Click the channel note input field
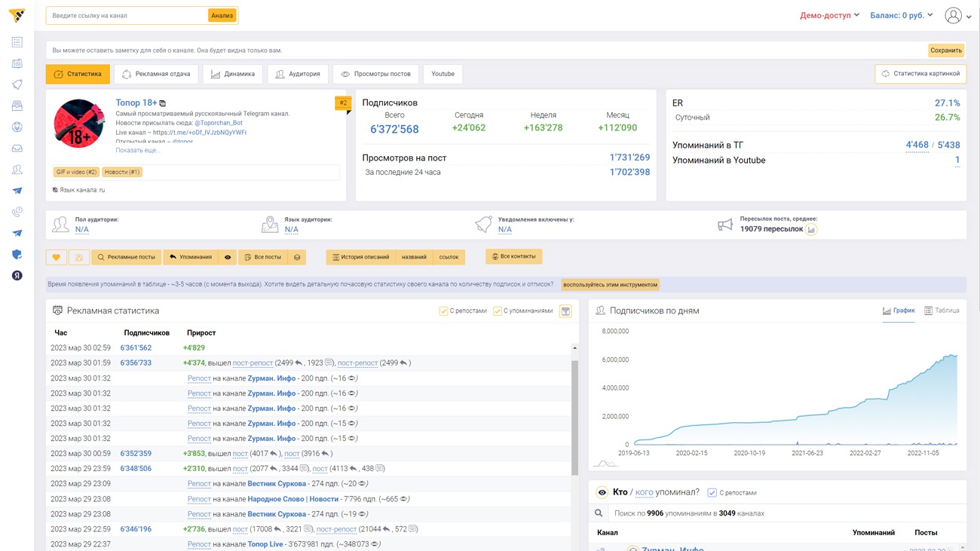The width and height of the screenshot is (980, 551). pyautogui.click(x=482, y=51)
